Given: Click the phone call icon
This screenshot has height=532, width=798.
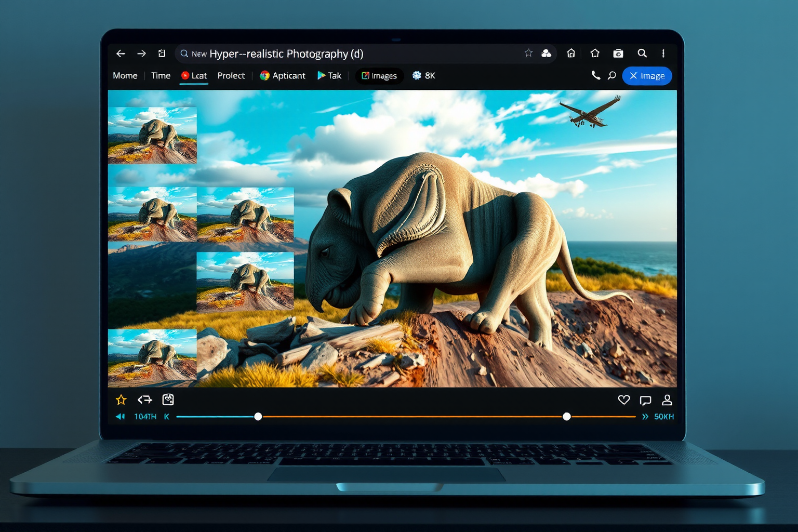Looking at the screenshot, I should click(x=596, y=75).
